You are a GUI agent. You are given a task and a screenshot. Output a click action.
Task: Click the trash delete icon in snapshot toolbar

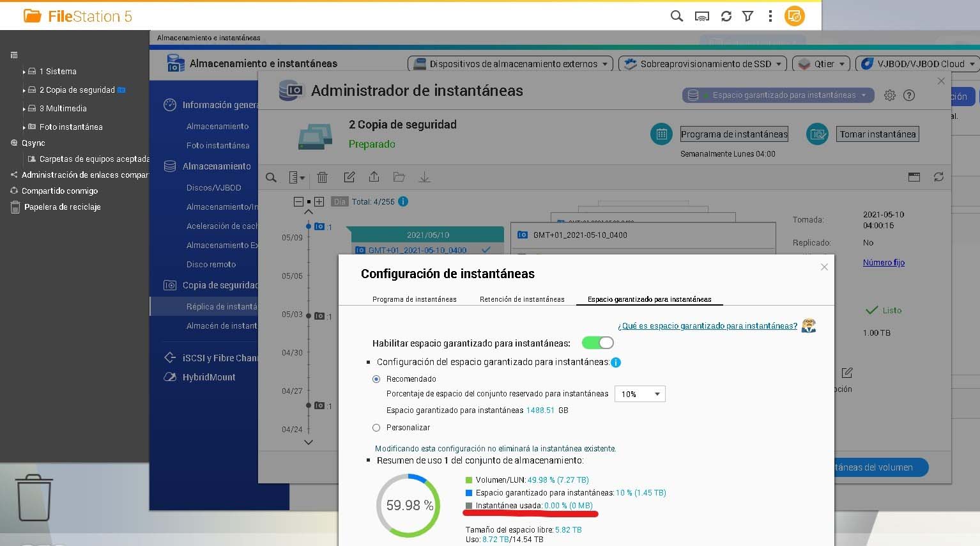(323, 177)
